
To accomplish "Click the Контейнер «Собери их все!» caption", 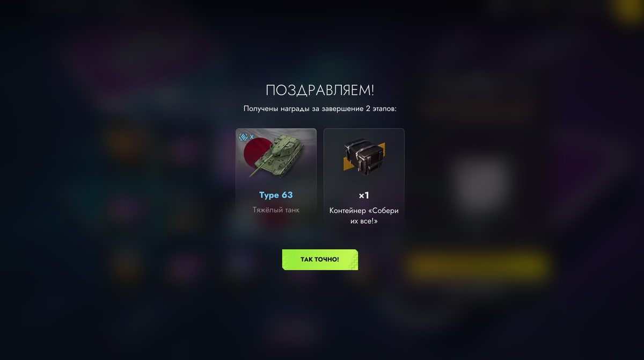I will [x=364, y=215].
